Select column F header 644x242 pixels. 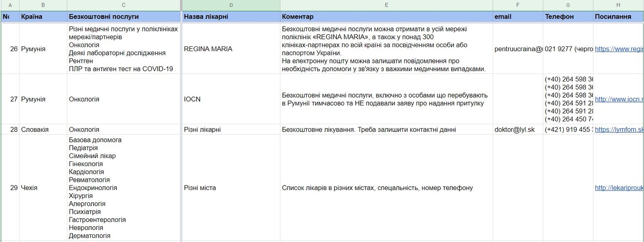(x=518, y=5)
